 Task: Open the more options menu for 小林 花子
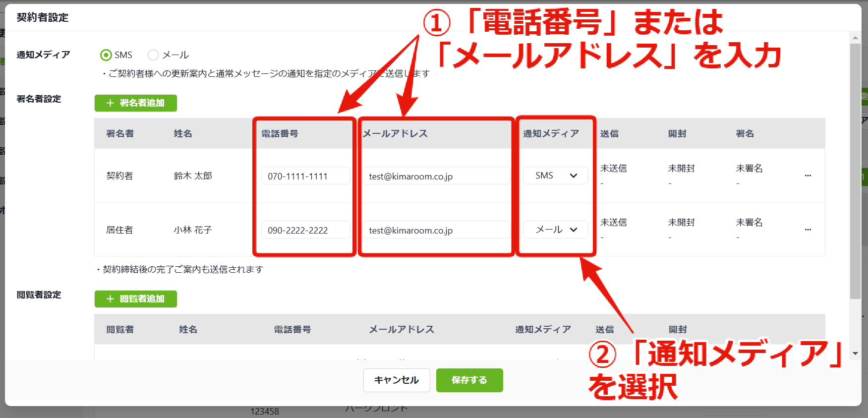pyautogui.click(x=808, y=230)
